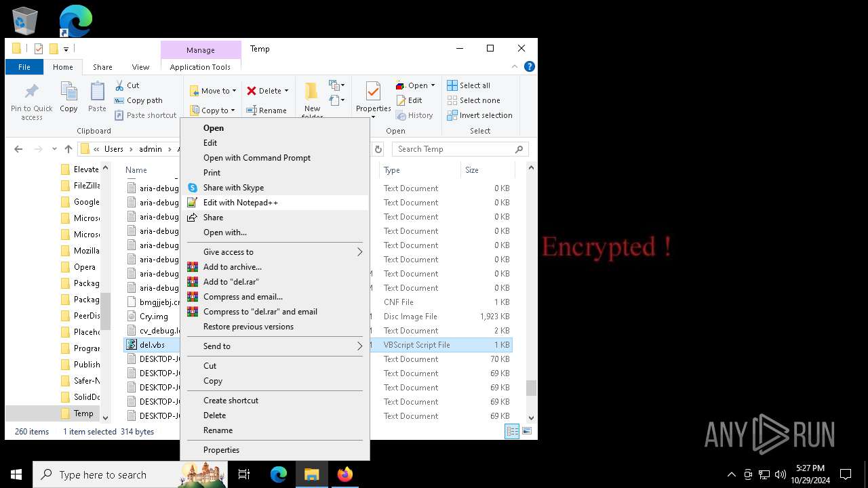Click the refresh address bar button
Screen dimensions: 868x488
click(x=378, y=149)
